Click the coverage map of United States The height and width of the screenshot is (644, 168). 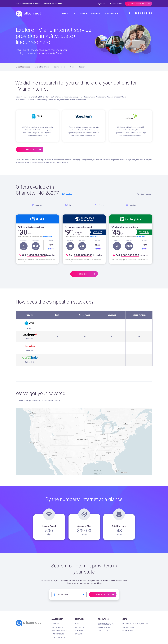click(x=84, y=441)
